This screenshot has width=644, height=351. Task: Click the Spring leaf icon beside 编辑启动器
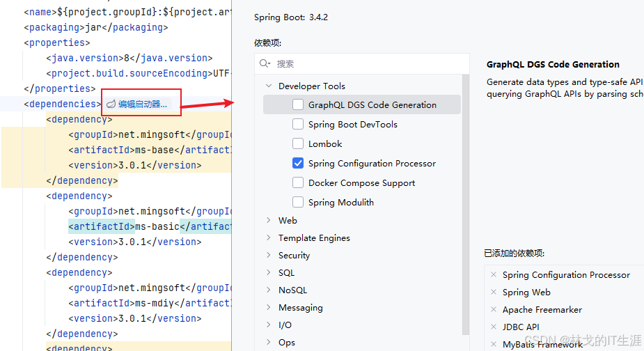click(x=111, y=104)
